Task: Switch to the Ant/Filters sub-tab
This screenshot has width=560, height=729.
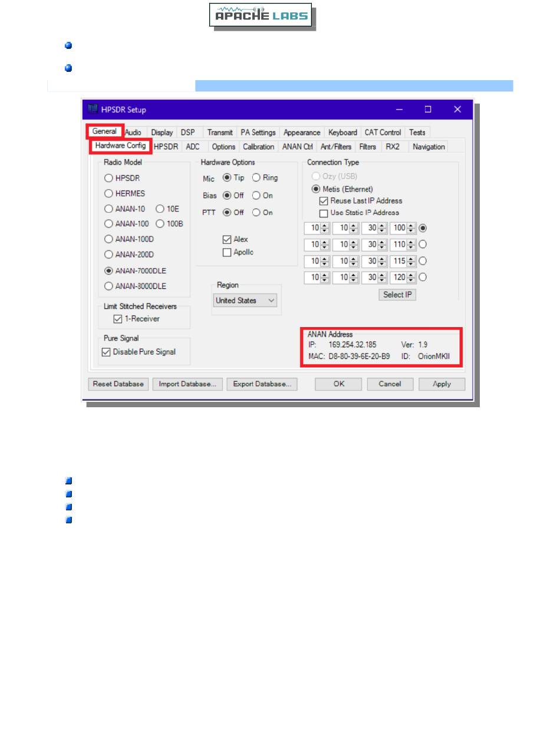Action: coord(336,147)
